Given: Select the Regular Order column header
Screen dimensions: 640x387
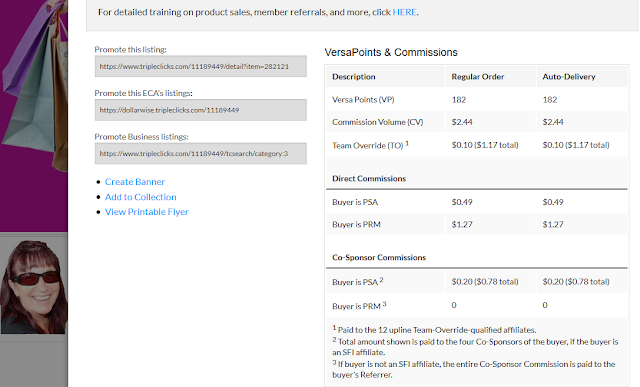Looking at the screenshot, I should click(x=478, y=77).
